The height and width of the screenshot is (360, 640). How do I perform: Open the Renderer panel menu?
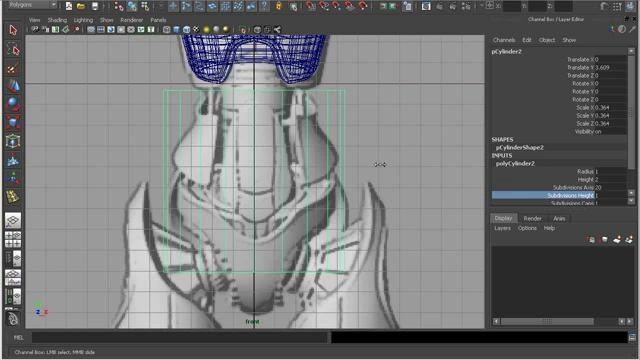(132, 20)
